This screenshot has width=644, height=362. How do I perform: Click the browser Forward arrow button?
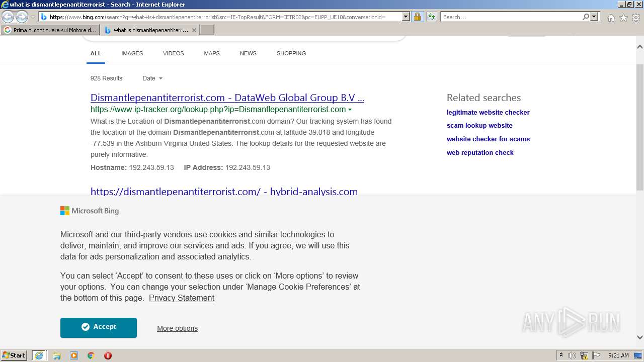tap(22, 17)
